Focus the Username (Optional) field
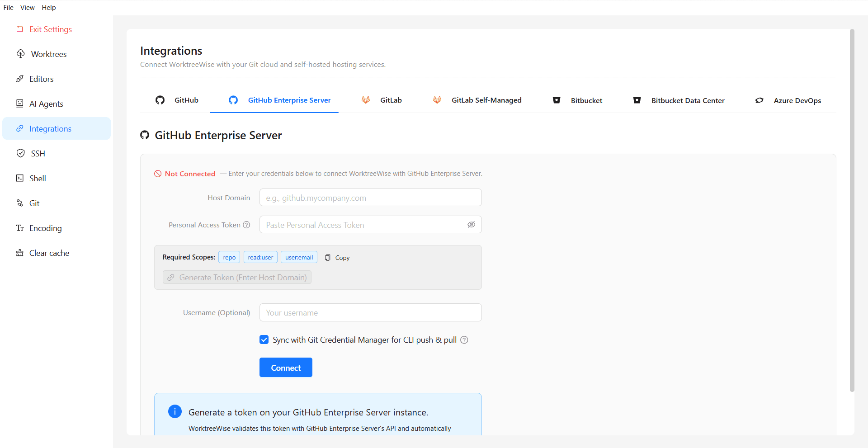868x448 pixels. click(370, 312)
